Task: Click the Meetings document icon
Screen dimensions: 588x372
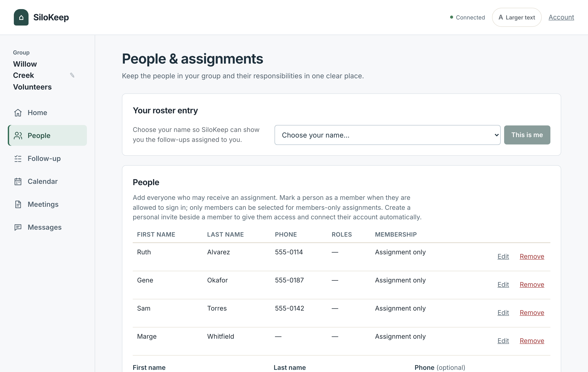Action: point(18,204)
